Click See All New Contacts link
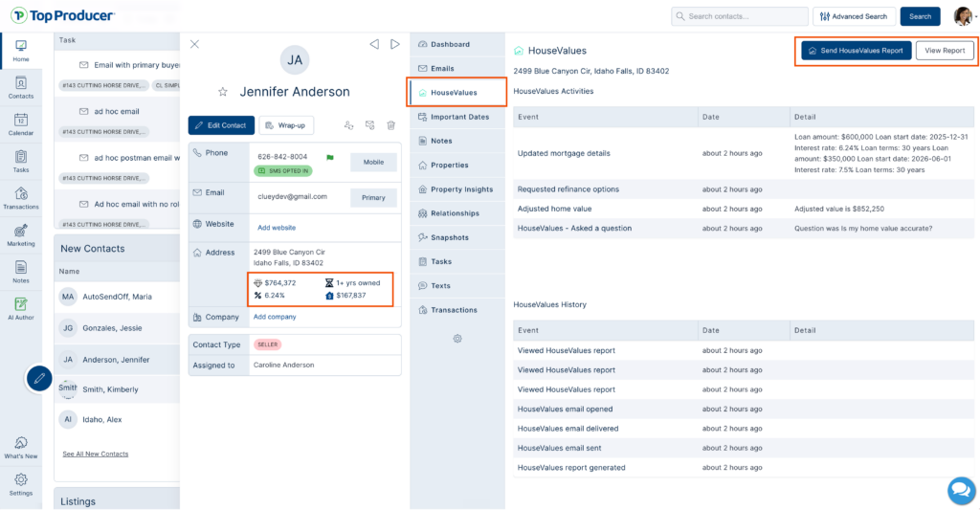Image resolution: width=980 pixels, height=510 pixels. [95, 455]
